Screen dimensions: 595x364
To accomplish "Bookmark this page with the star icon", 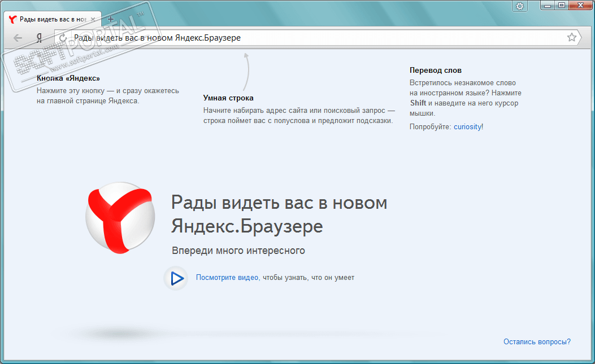I will (571, 37).
